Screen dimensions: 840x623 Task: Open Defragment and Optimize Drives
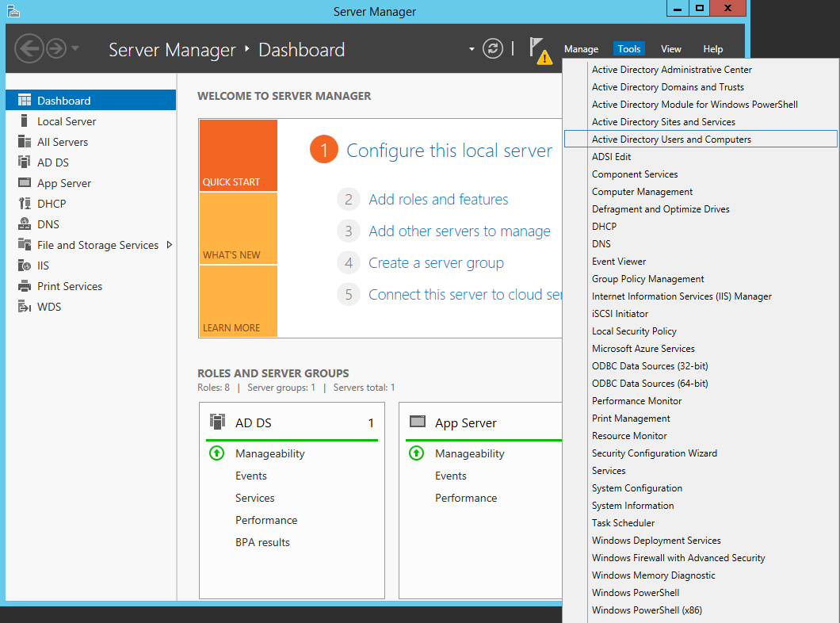(661, 209)
